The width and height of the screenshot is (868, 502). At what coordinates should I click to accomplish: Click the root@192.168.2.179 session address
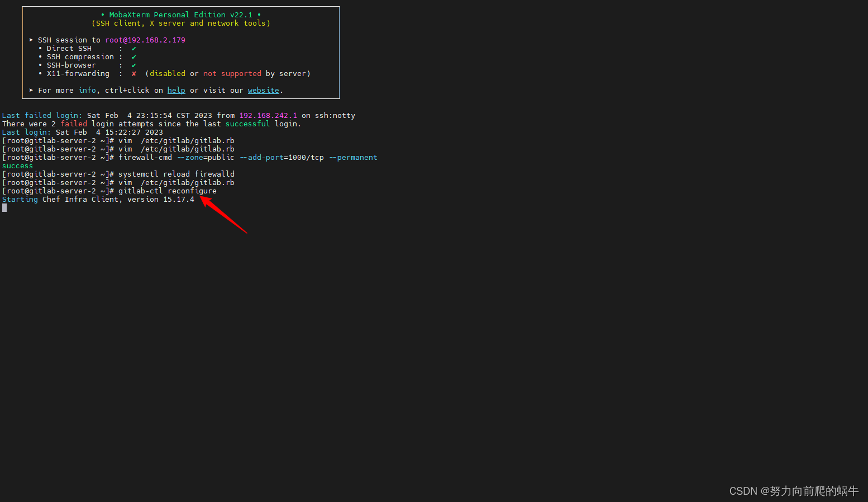[145, 40]
